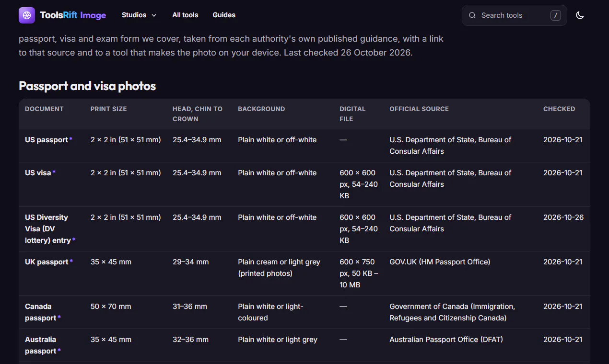Click the ToolsRift Image brand name

pos(73,15)
